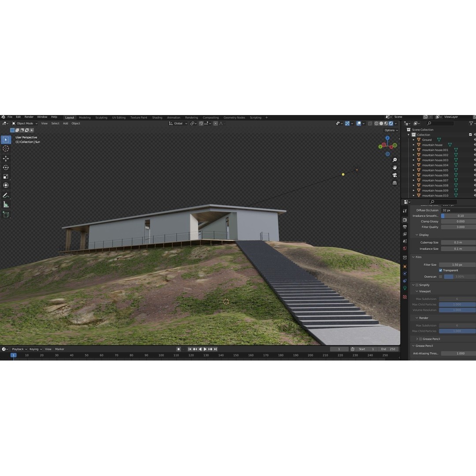The height and width of the screenshot is (476, 476).
Task: Collapse the Display subpanel
Action: pyautogui.click(x=417, y=234)
